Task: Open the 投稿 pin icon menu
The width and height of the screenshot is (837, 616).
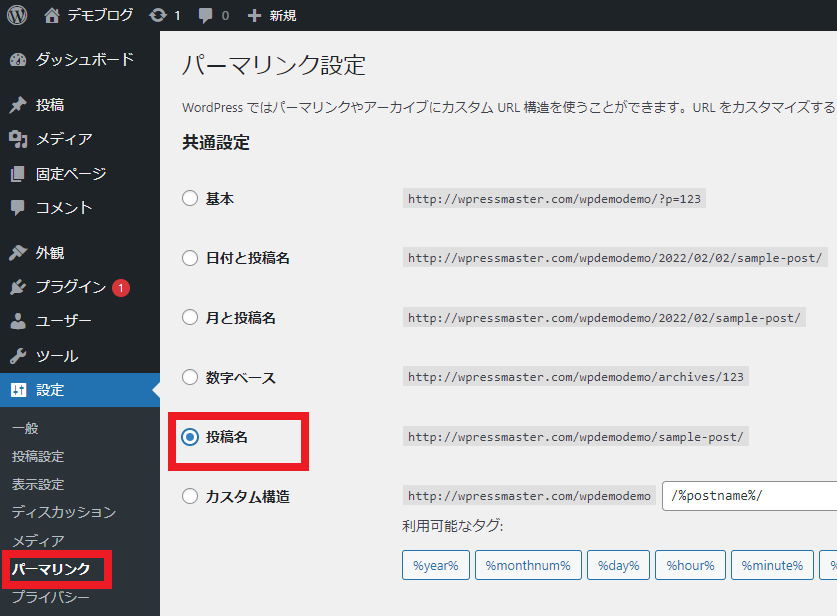Action: [x=18, y=105]
